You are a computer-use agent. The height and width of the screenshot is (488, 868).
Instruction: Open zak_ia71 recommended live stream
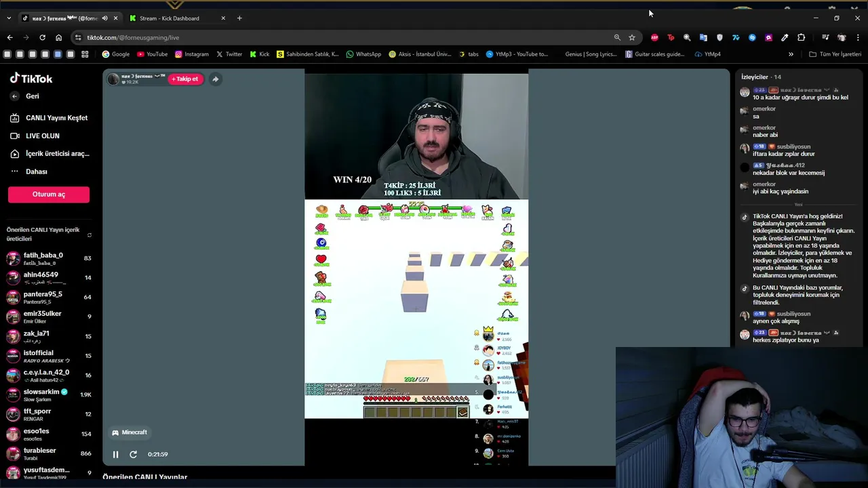click(49, 336)
